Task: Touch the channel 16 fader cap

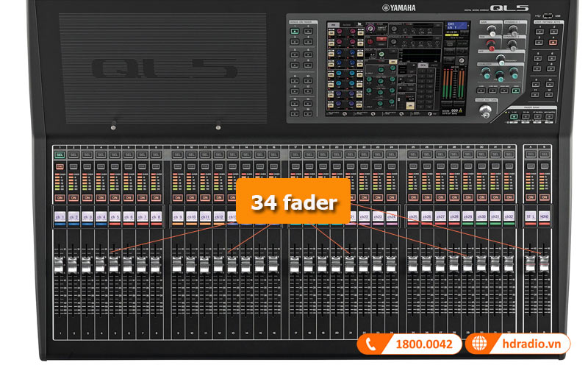Action: pos(273,264)
